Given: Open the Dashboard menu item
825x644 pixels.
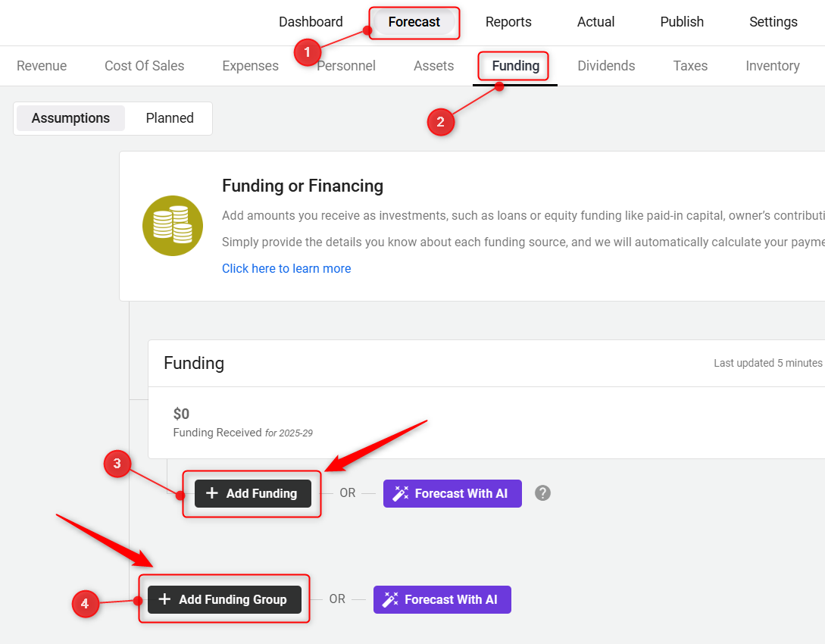Looking at the screenshot, I should click(311, 22).
